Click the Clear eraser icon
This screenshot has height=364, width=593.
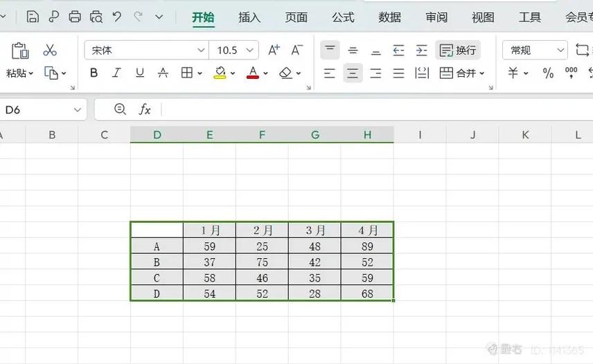coord(285,73)
